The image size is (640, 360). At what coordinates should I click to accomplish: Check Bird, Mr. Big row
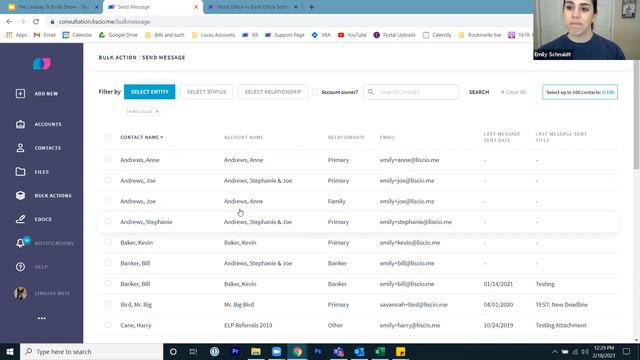(108, 304)
